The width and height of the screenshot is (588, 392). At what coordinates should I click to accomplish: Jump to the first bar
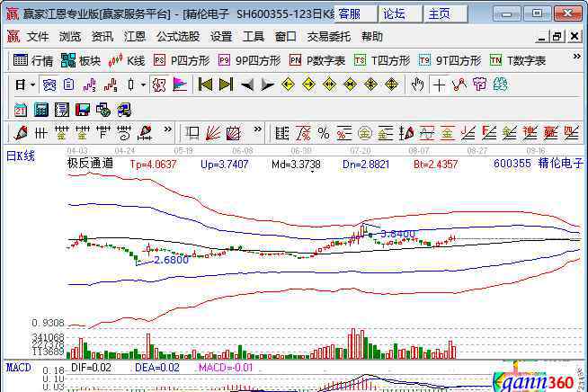point(205,85)
